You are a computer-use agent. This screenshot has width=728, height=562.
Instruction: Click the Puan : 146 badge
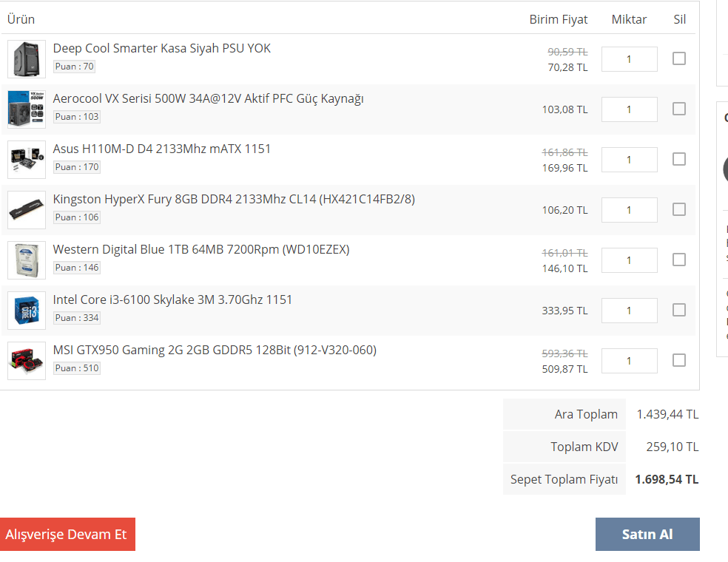(x=77, y=267)
